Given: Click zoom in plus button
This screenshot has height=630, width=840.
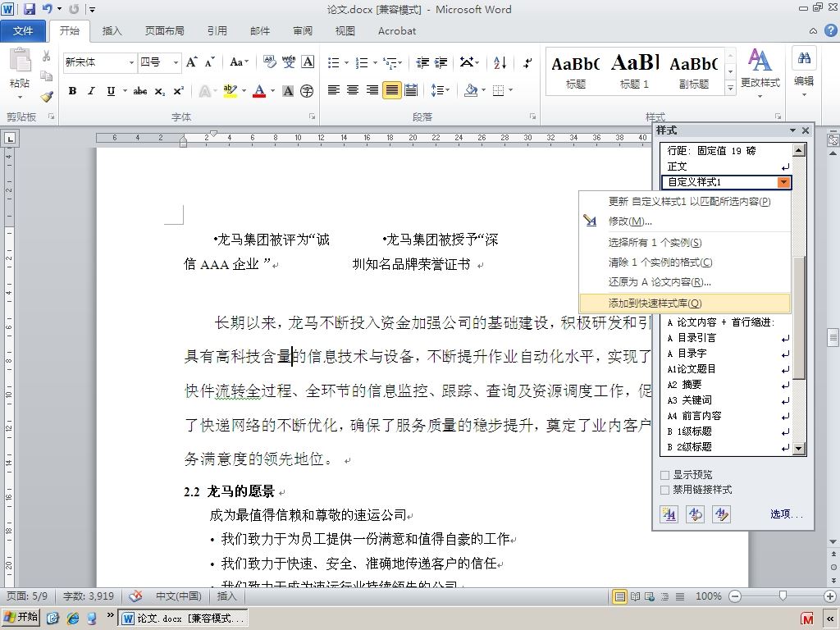Looking at the screenshot, I should (830, 596).
